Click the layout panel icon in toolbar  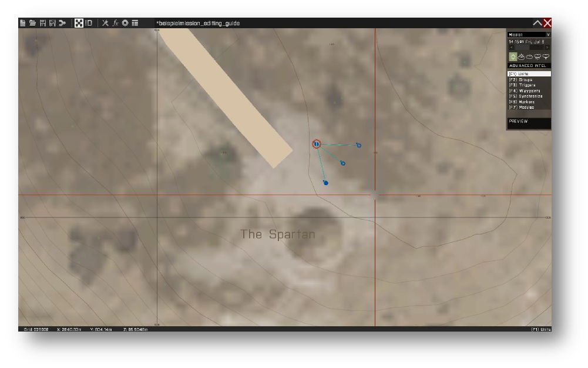point(135,24)
